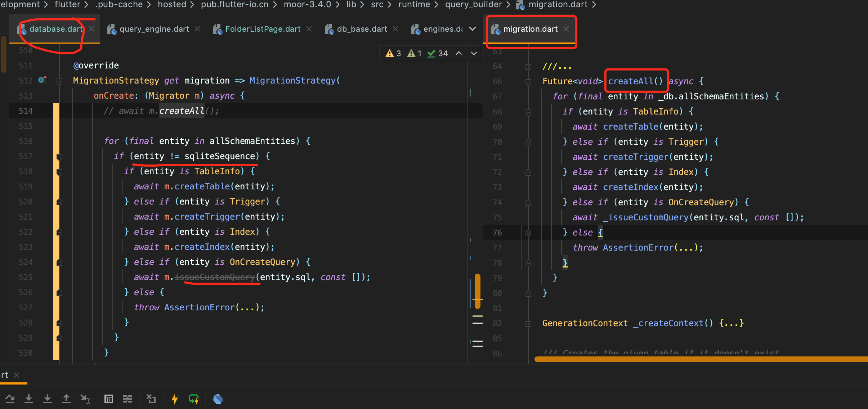Close the FolderListPage.dart tab
This screenshot has height=409, width=868.
pos(309,29)
